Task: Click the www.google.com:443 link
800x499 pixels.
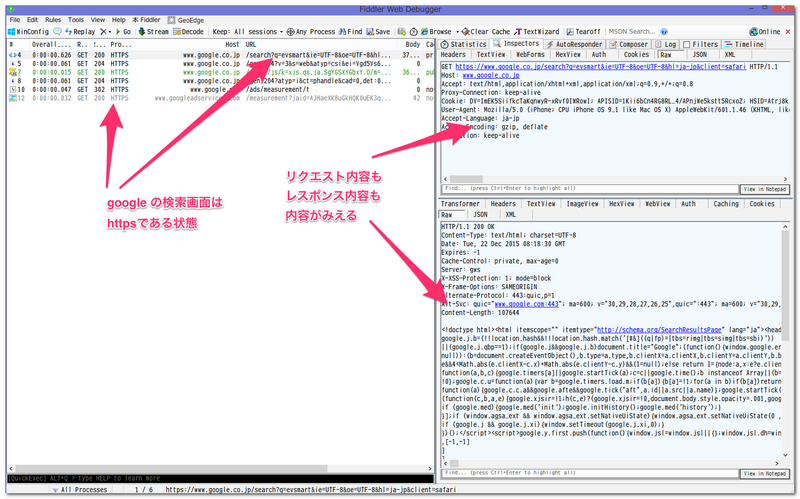Action: (x=527, y=304)
